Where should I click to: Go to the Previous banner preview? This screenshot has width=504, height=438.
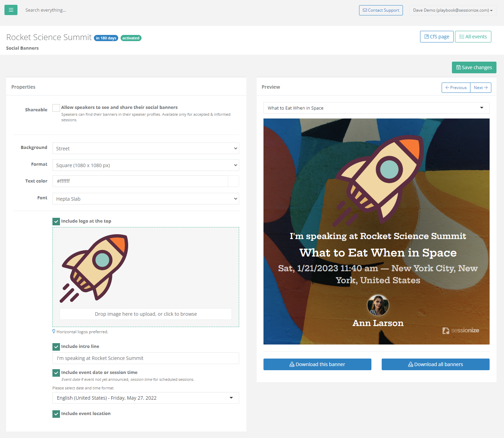click(x=456, y=88)
